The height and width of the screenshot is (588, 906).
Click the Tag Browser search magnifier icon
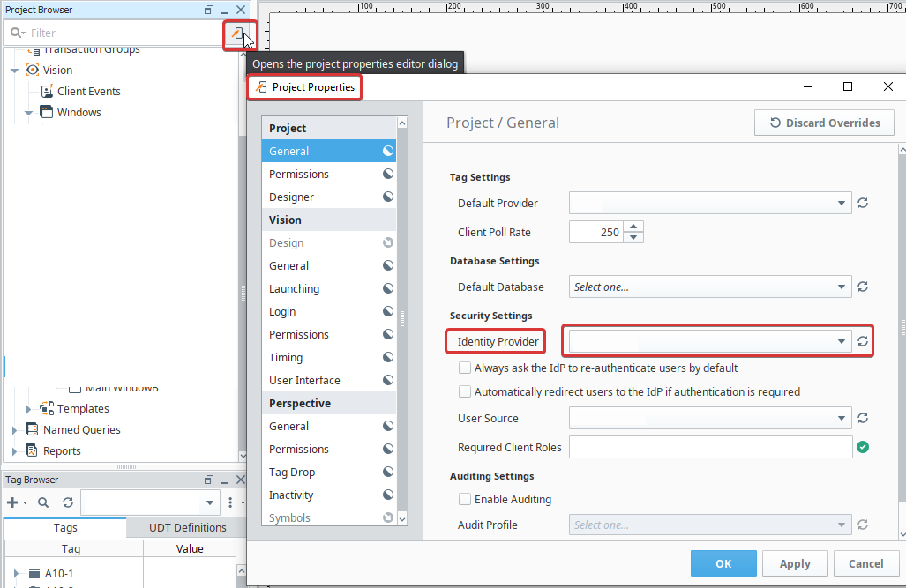[43, 502]
